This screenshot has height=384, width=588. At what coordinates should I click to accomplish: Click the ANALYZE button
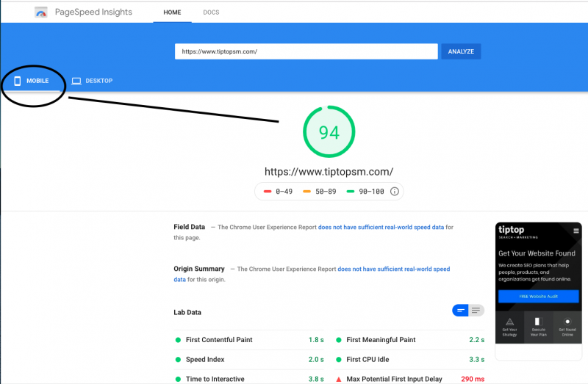461,51
